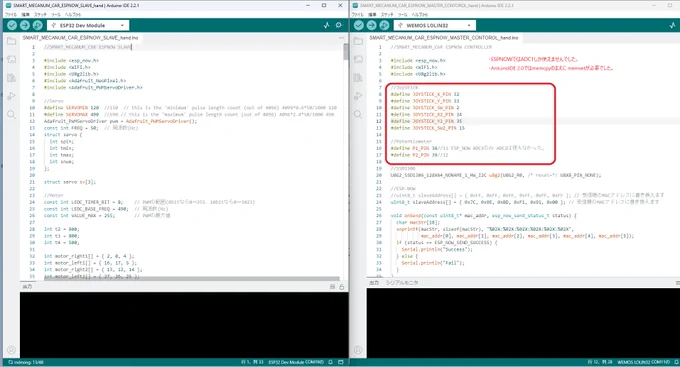The image size is (680, 367).
Task: Open 編集 menu in the SLAVE window
Action: click(26, 14)
